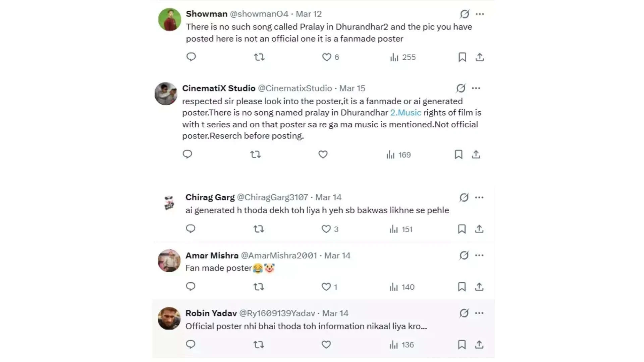Open more options on Amar Mishra's tweet
Viewport: 644px width, 362px height.
(x=479, y=255)
